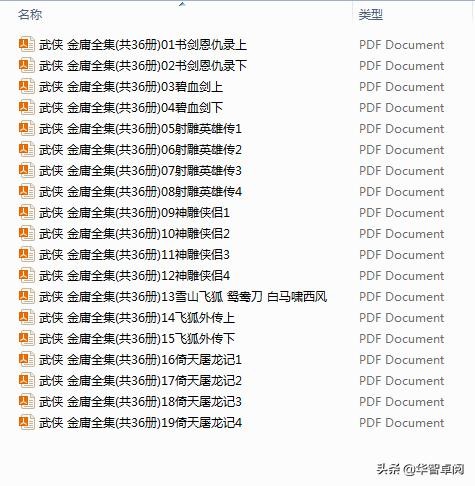
Task: Choose file 07射雕英雄传3
Action: (x=140, y=171)
